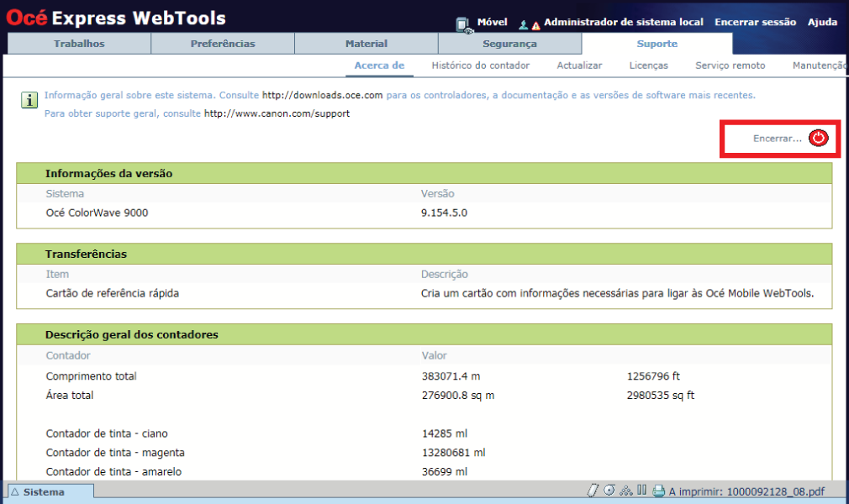Click the green information icon
This screenshot has width=849, height=504.
[29, 100]
